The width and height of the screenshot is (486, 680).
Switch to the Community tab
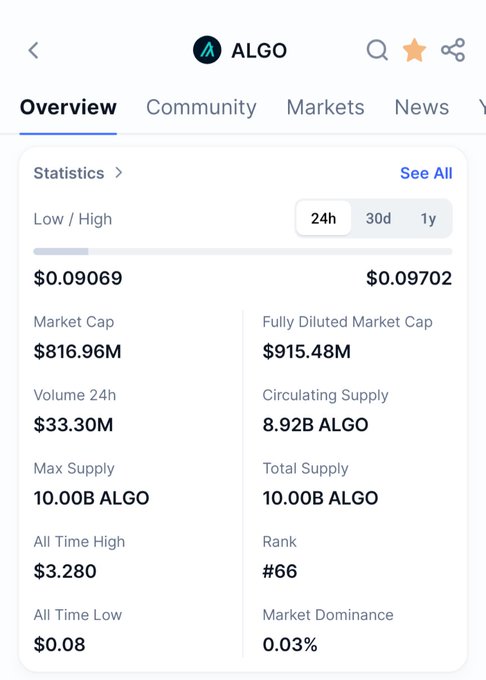tap(201, 107)
